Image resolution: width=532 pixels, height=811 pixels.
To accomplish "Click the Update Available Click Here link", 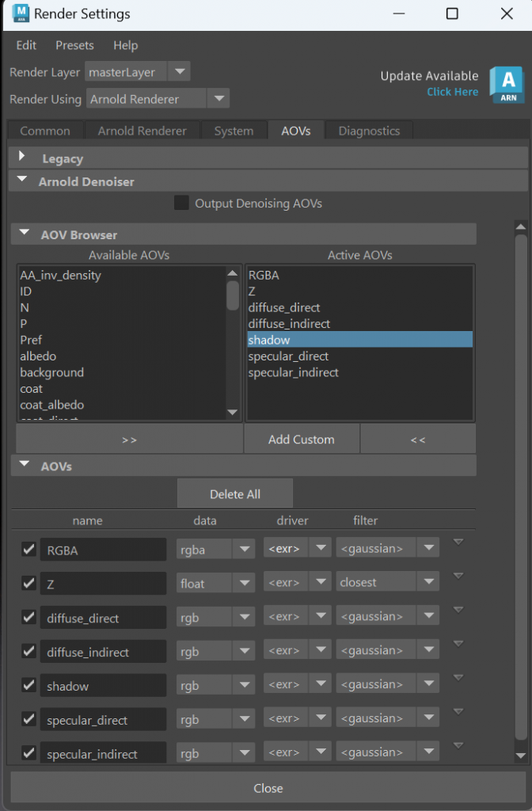I will point(452,92).
